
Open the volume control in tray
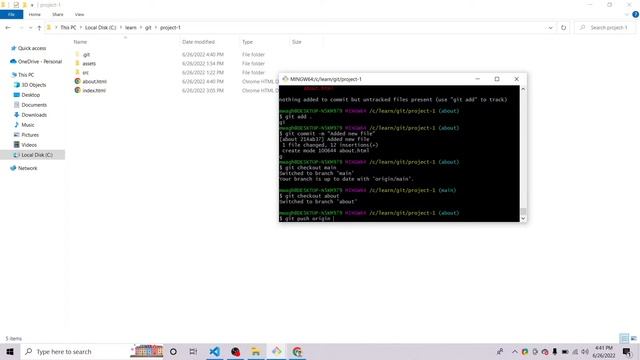click(x=585, y=352)
